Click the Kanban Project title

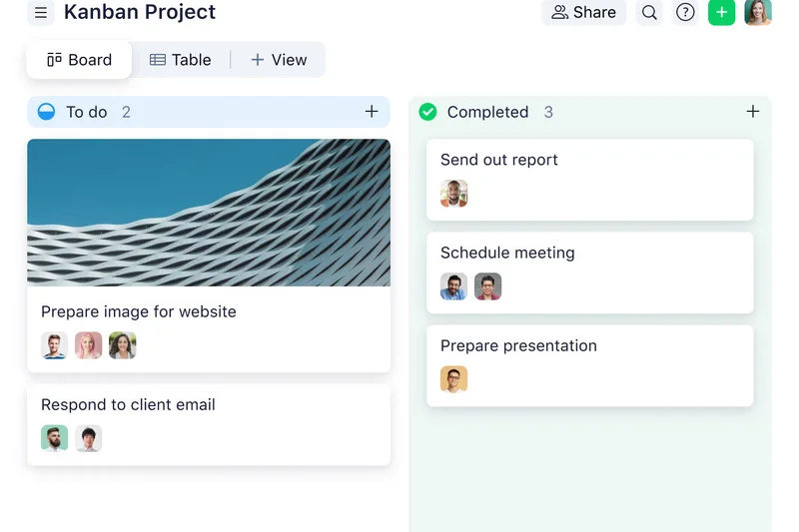coord(140,13)
